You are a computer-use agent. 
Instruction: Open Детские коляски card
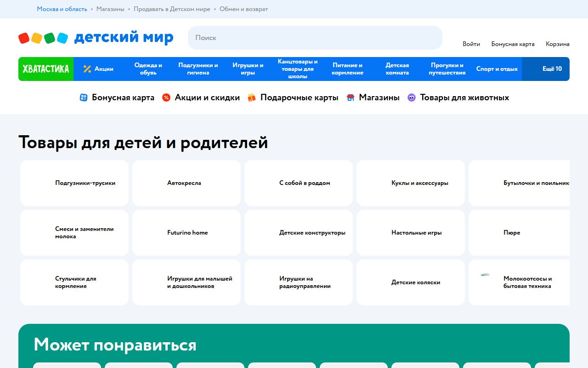pyautogui.click(x=411, y=282)
